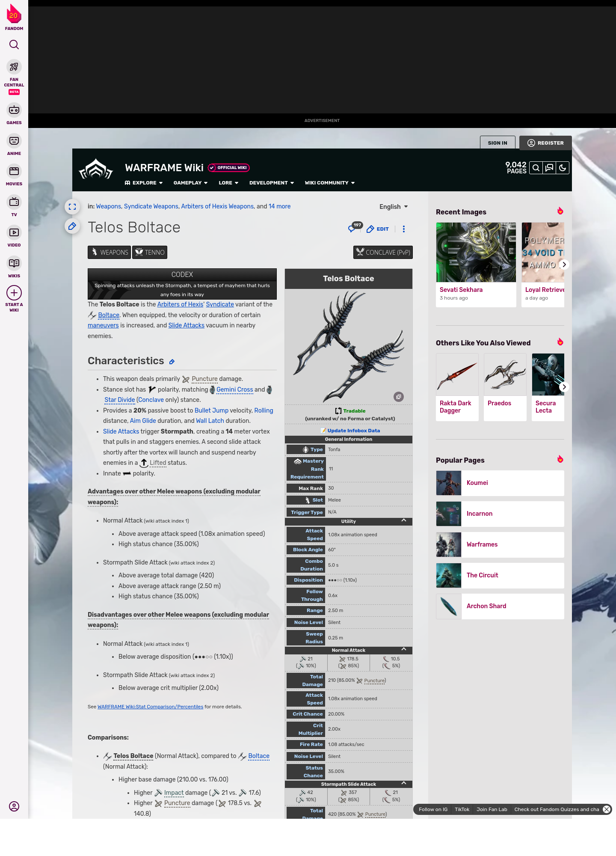
Task: Select the WEAPONS tab
Action: pyautogui.click(x=110, y=253)
